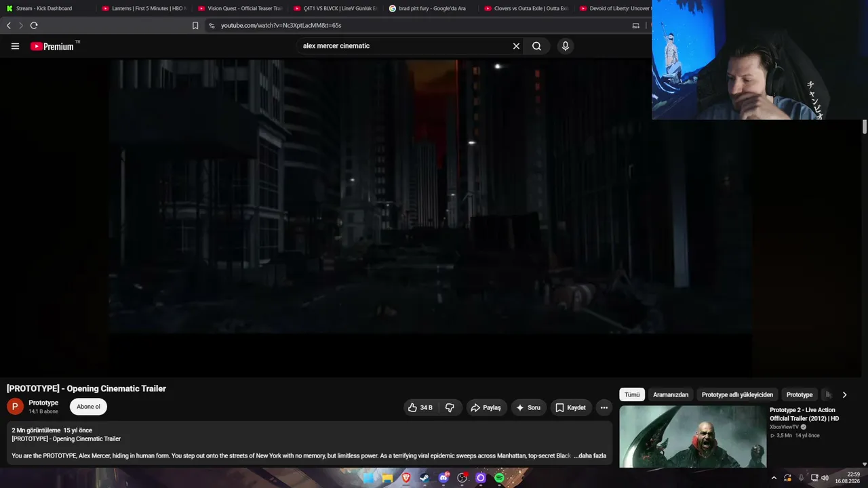Image resolution: width=868 pixels, height=488 pixels.
Task: Open more actions three-dot menu
Action: pyautogui.click(x=604, y=407)
